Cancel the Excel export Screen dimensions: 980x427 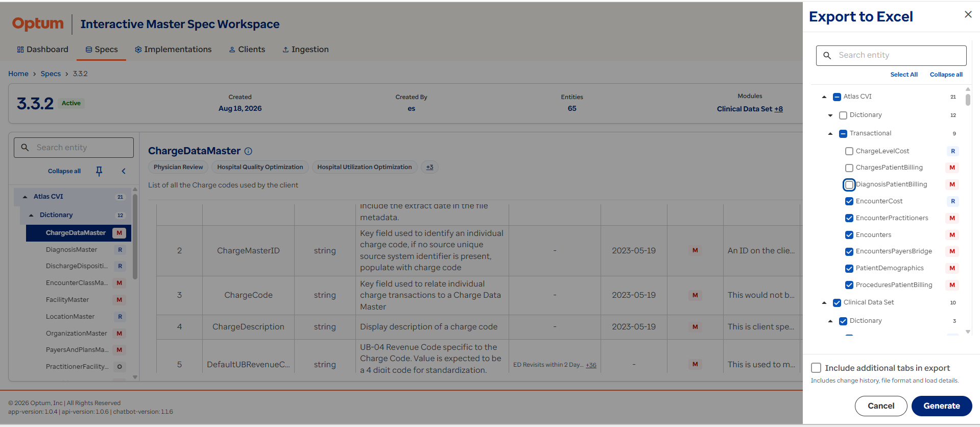point(881,406)
